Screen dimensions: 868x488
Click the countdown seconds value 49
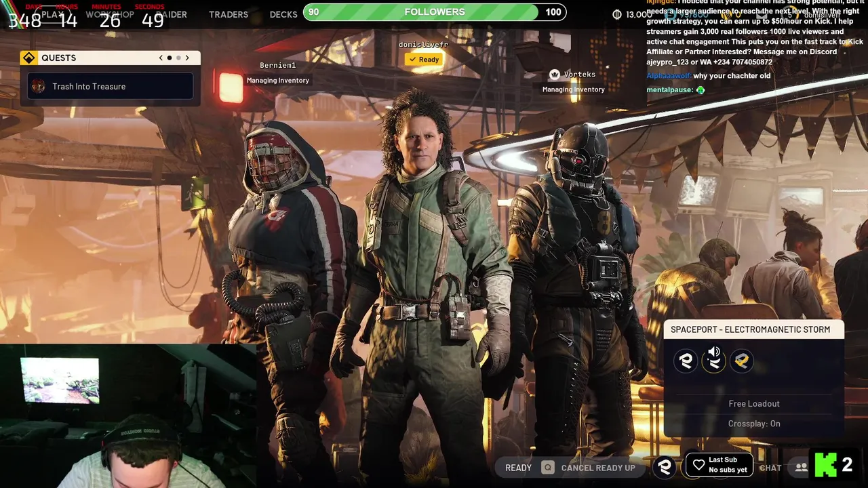(153, 20)
